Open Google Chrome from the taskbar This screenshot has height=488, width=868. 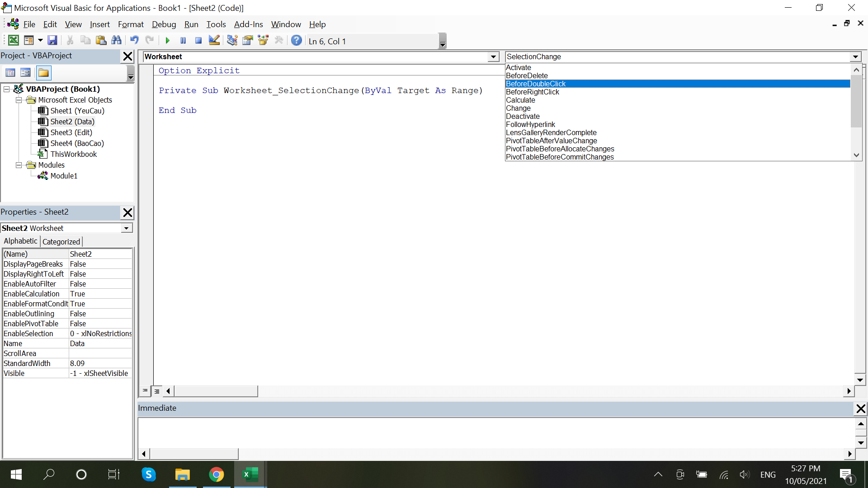[x=216, y=474]
